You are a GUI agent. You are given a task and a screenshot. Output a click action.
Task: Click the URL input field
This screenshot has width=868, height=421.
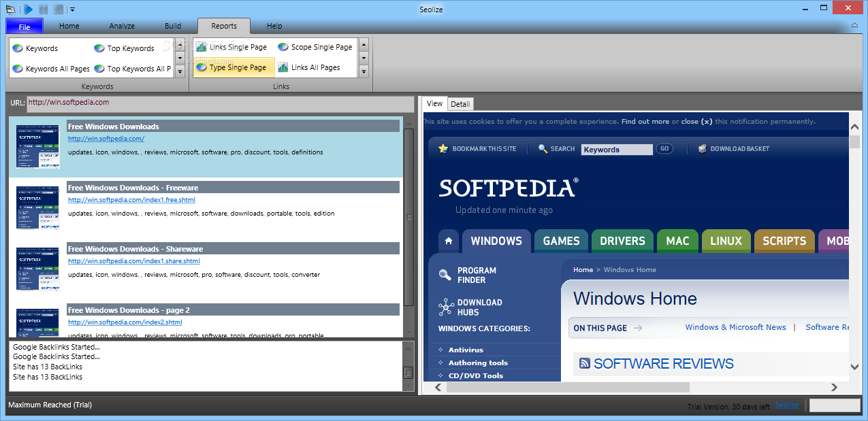220,104
